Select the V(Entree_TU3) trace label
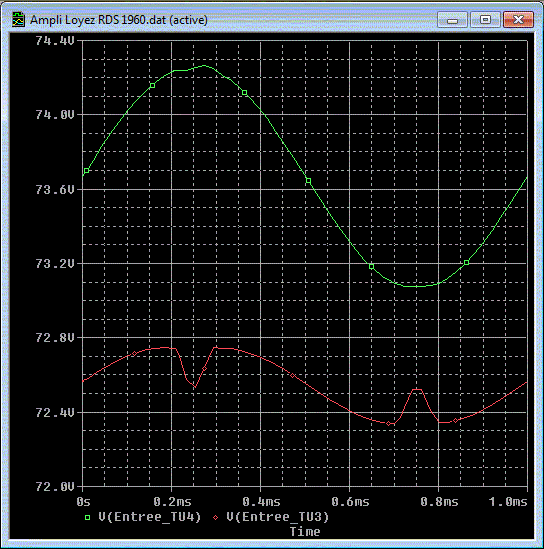Viewport: 544px width, 549px height. tap(278, 517)
